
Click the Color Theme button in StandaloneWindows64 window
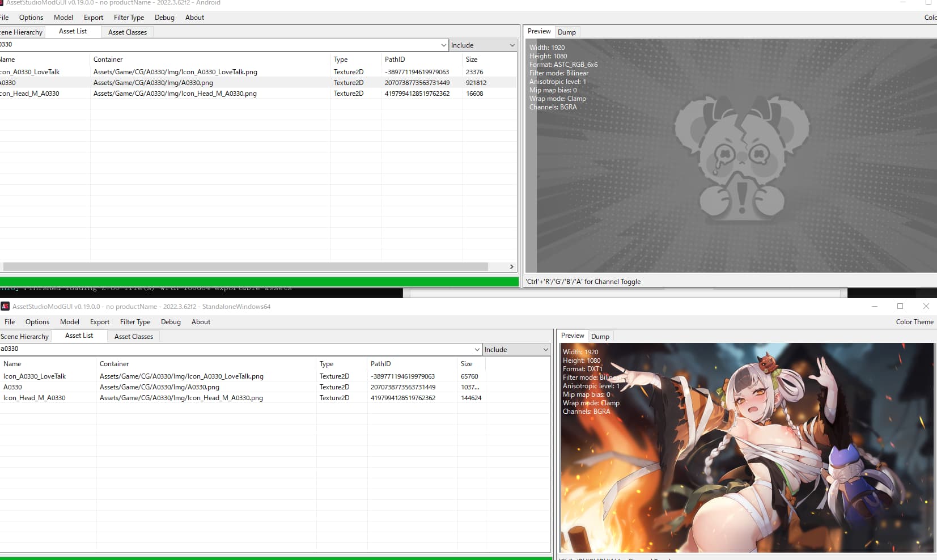[x=914, y=322]
